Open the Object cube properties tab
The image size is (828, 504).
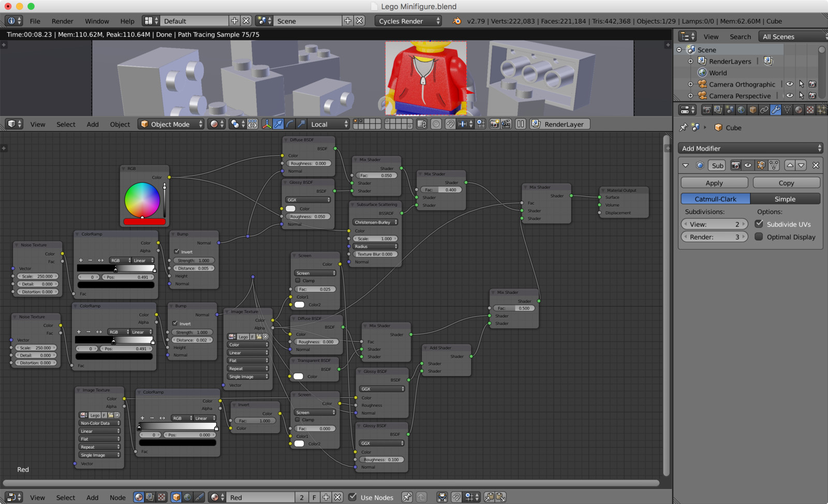pyautogui.click(x=752, y=110)
